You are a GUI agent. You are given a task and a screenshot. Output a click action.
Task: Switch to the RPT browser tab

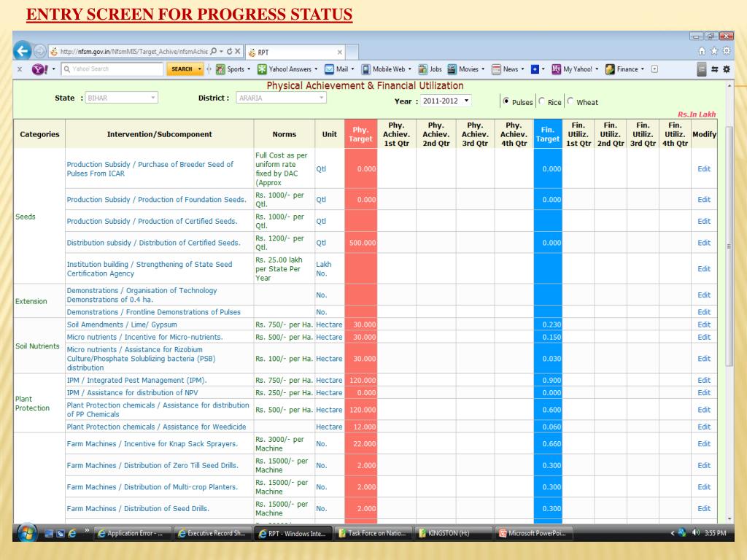click(x=295, y=52)
